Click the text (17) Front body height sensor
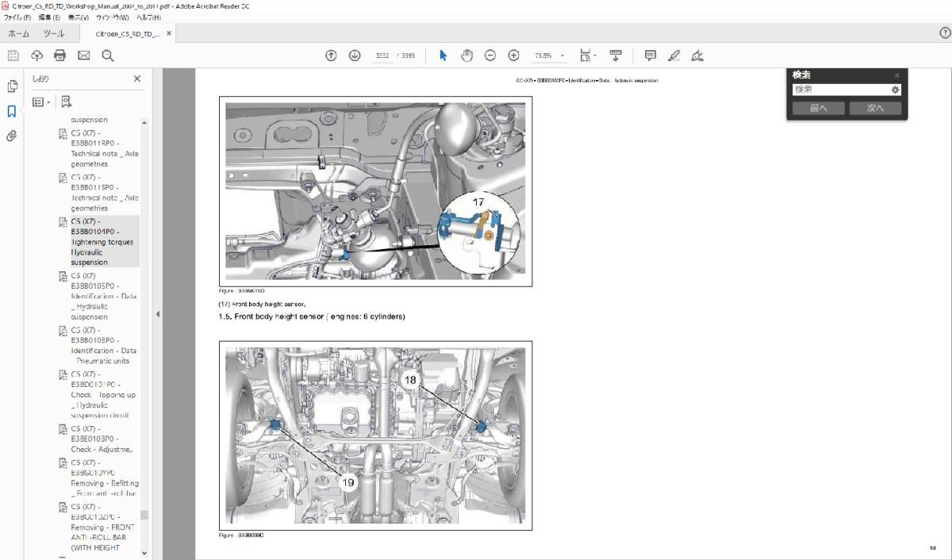 click(262, 304)
